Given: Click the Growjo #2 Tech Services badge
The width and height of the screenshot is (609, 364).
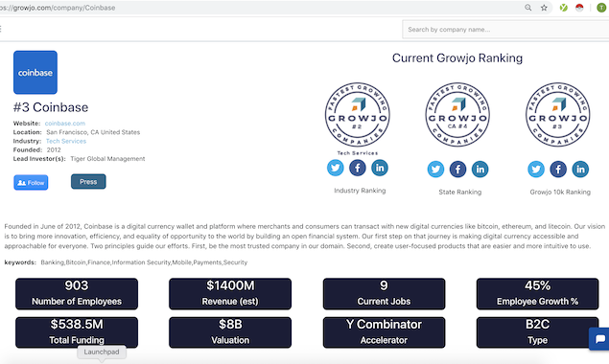Looking at the screenshot, I should (x=358, y=115).
